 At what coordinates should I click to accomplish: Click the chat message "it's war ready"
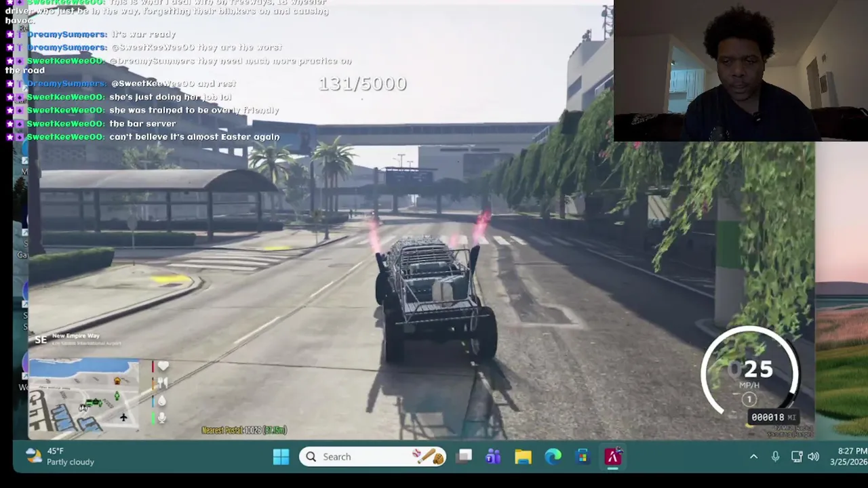(143, 35)
